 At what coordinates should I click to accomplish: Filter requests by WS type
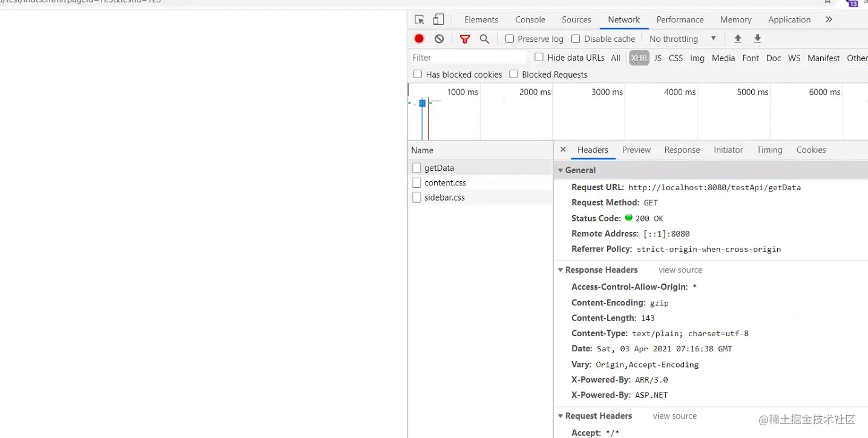pos(794,58)
